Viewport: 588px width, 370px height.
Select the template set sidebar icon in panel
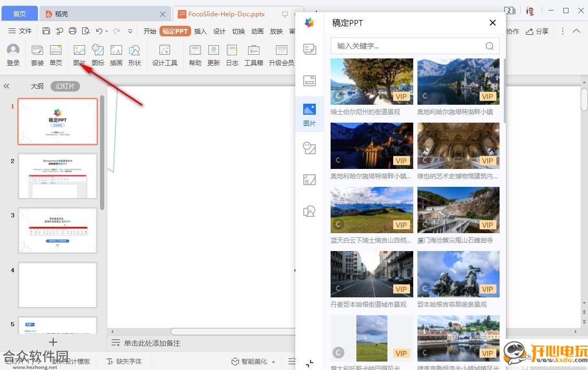click(x=310, y=49)
